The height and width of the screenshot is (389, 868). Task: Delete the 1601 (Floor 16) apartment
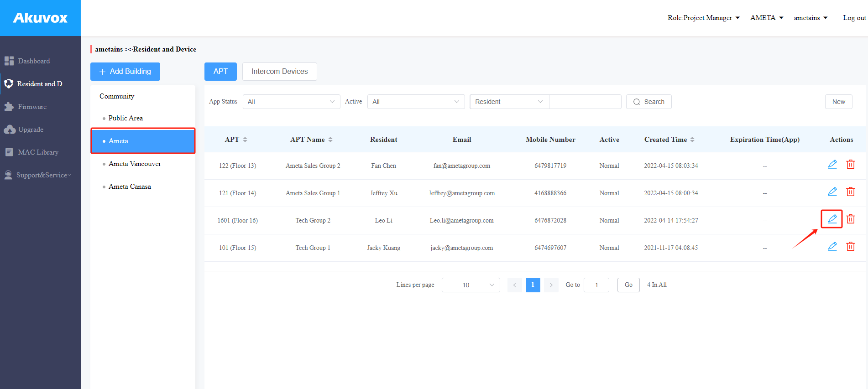(851, 219)
